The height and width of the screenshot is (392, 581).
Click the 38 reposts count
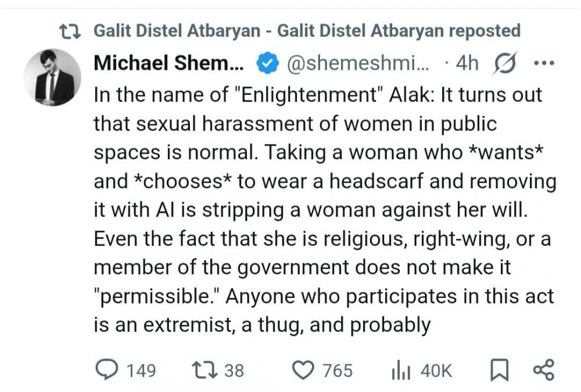click(x=234, y=370)
